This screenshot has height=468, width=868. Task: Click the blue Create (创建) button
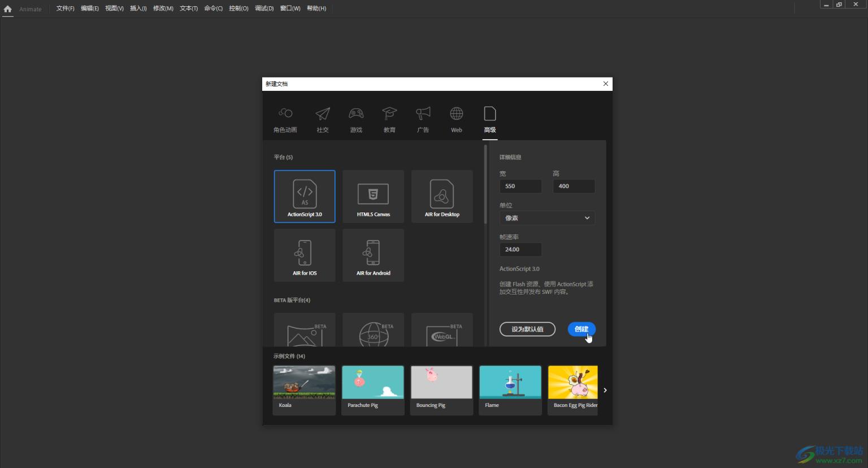[x=581, y=329]
